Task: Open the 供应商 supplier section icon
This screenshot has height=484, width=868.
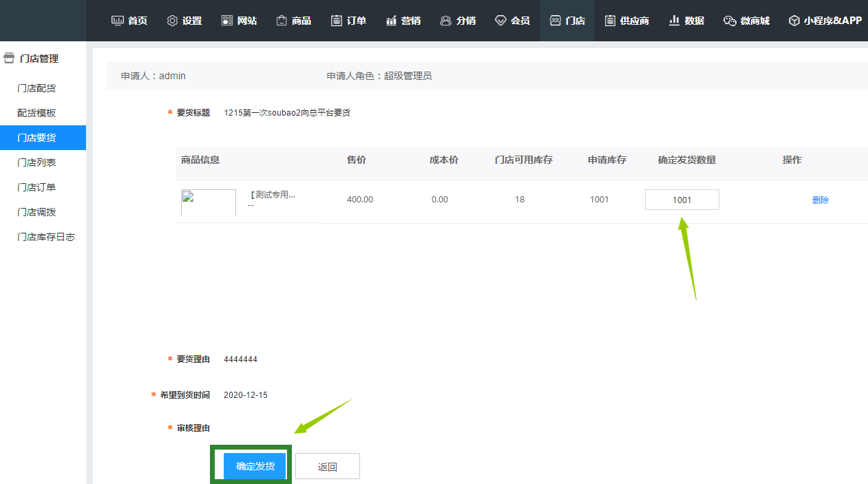Action: tap(608, 20)
